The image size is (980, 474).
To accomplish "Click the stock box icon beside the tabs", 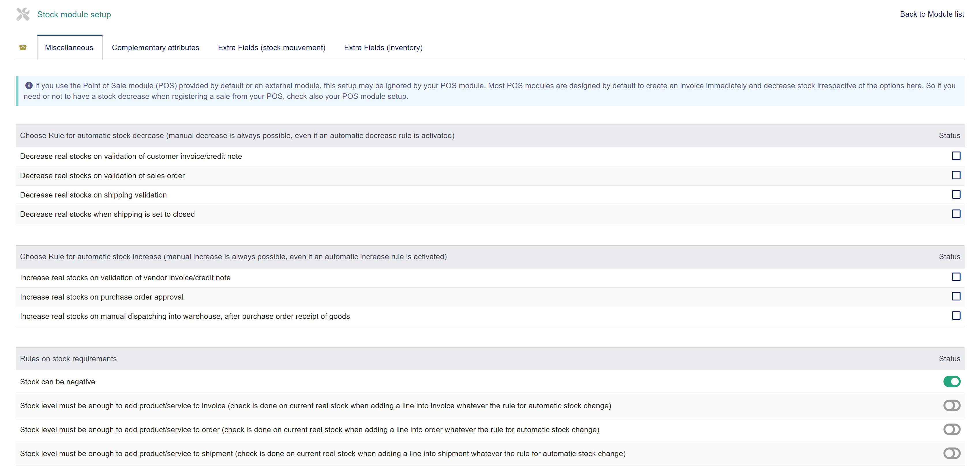I will click(x=23, y=48).
